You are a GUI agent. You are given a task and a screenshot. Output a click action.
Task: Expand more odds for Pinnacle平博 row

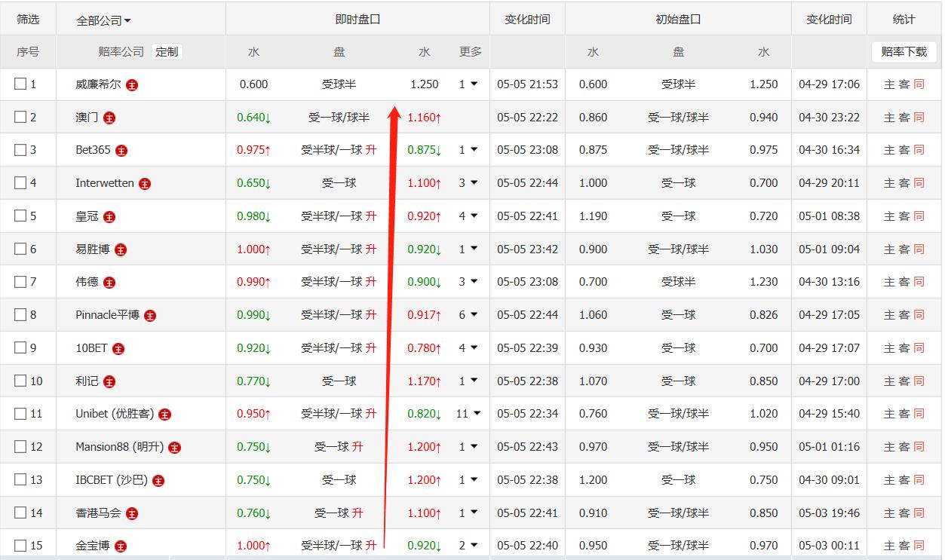(x=468, y=315)
